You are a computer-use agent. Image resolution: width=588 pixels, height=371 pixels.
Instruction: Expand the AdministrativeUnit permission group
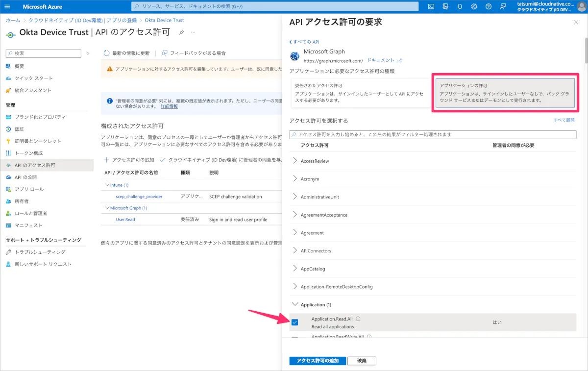(295, 197)
